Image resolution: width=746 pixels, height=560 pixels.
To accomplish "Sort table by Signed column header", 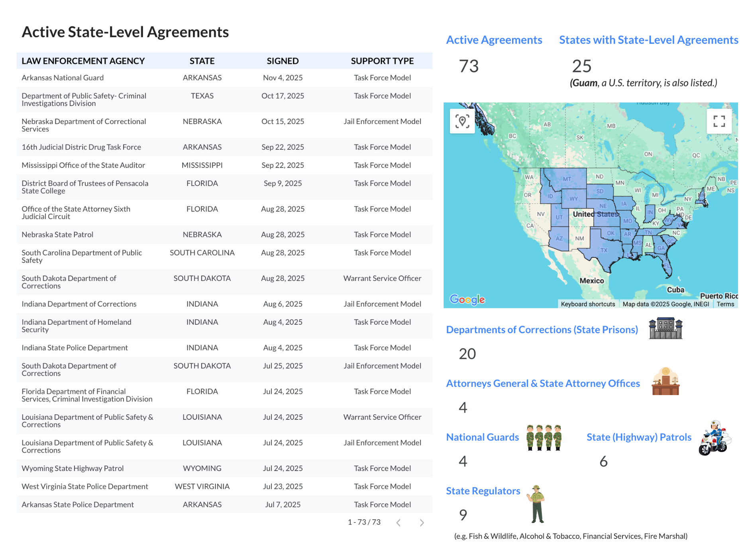I will click(283, 61).
